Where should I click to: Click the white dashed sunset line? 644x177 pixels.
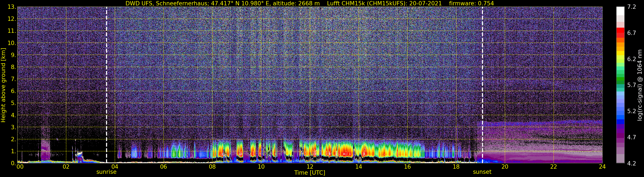pyautogui.click(x=482, y=85)
